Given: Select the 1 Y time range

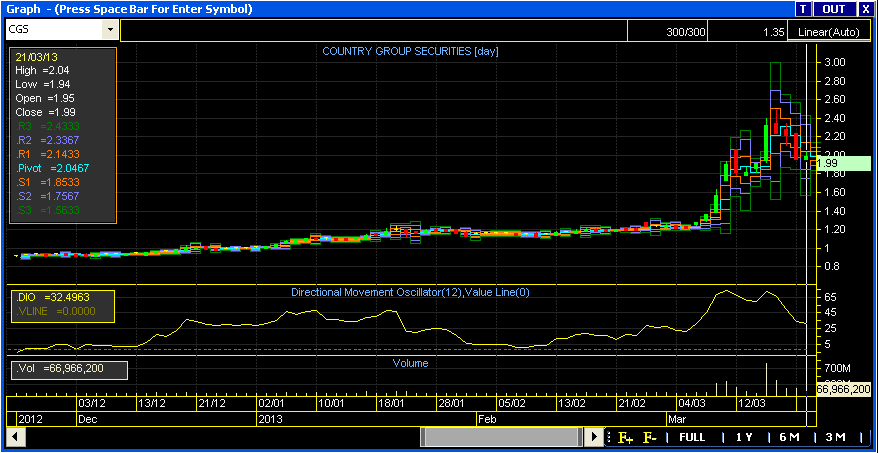Looking at the screenshot, I should click(744, 437).
